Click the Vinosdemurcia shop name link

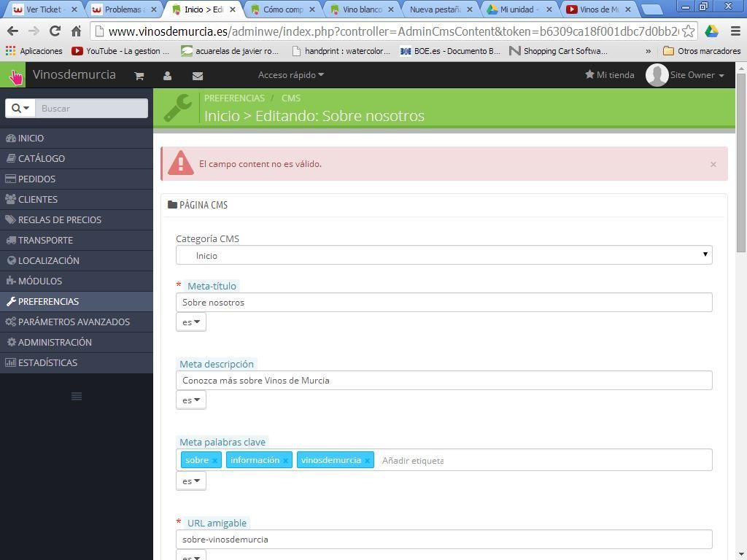[x=74, y=75]
